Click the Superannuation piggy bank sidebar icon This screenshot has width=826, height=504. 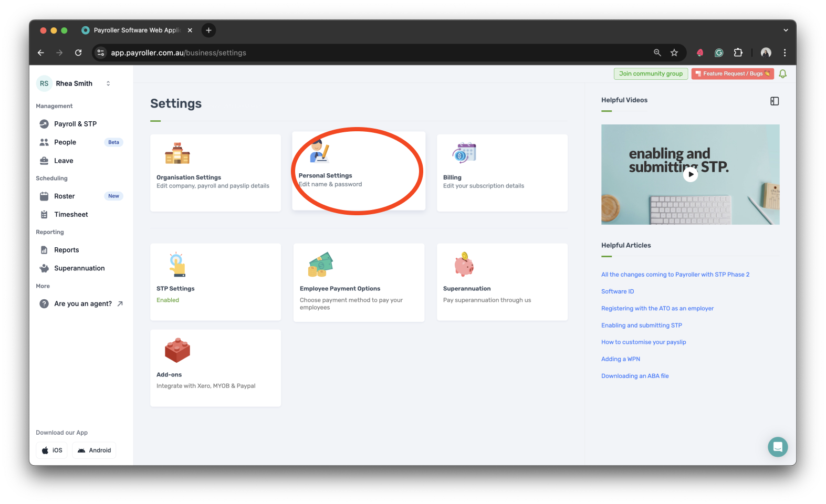[x=44, y=268]
